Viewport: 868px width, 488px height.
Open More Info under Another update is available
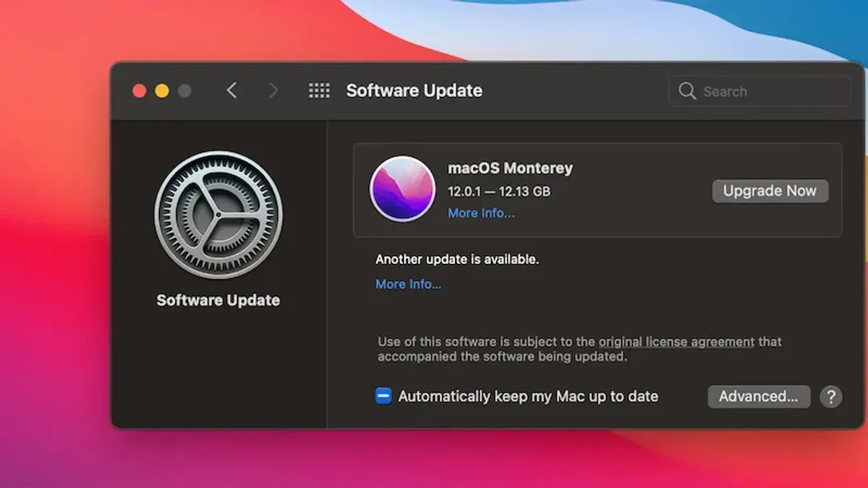coord(408,284)
